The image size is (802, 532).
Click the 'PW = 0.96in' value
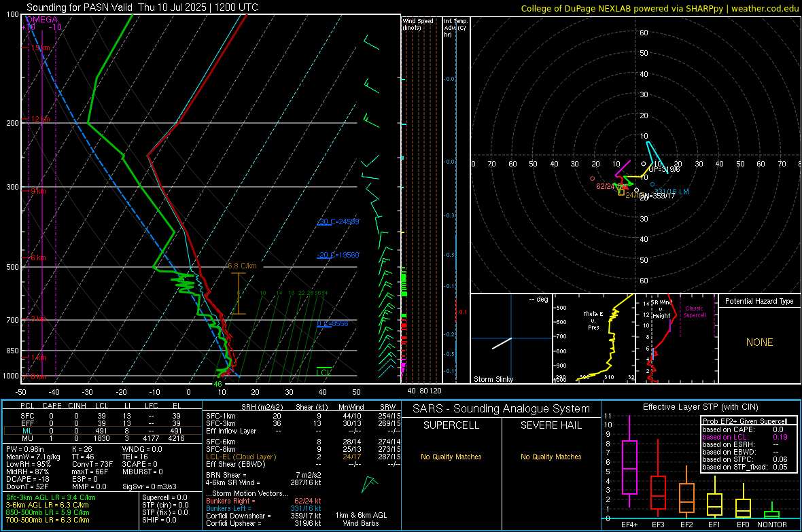pos(25,449)
